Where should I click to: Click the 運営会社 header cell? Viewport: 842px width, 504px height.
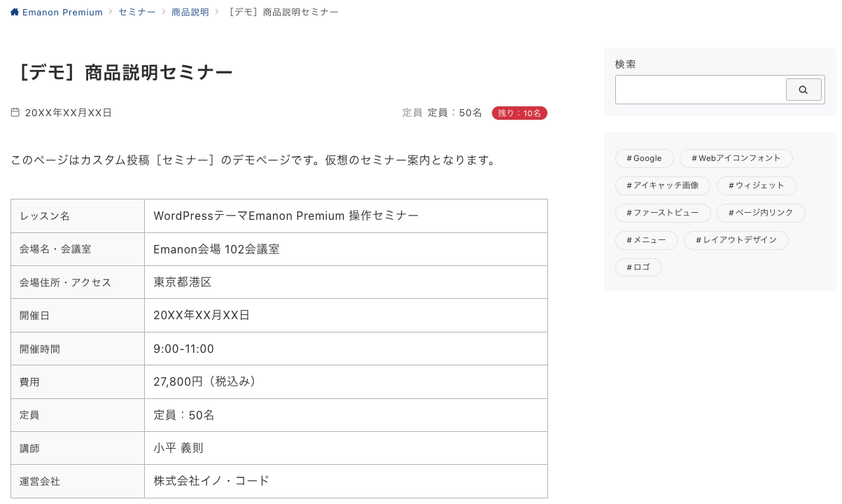78,482
